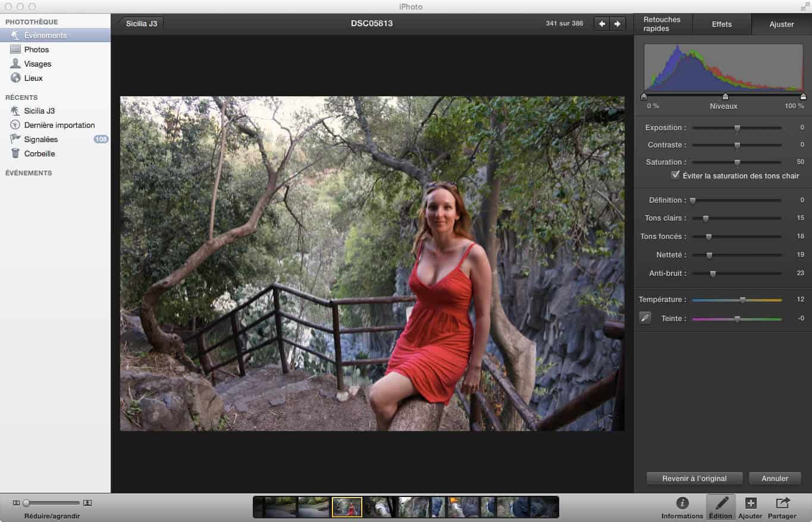Go to next photo arrow
The image size is (812, 522).
click(617, 24)
